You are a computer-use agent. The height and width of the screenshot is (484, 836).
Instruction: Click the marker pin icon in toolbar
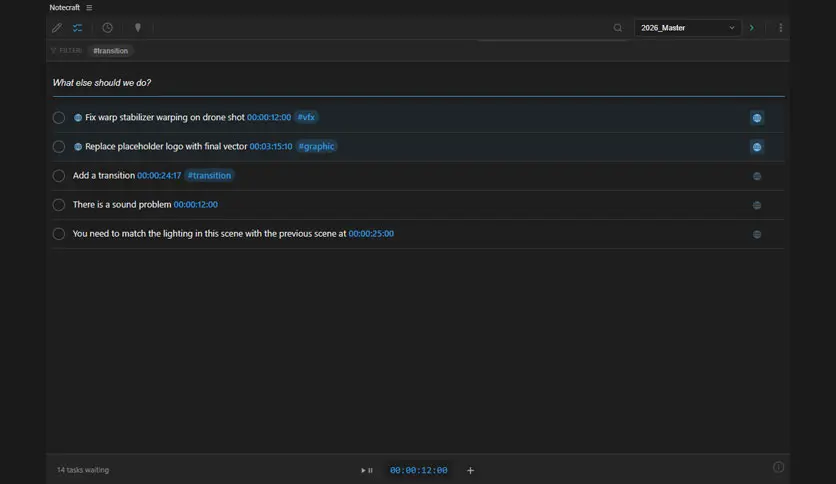(x=138, y=28)
